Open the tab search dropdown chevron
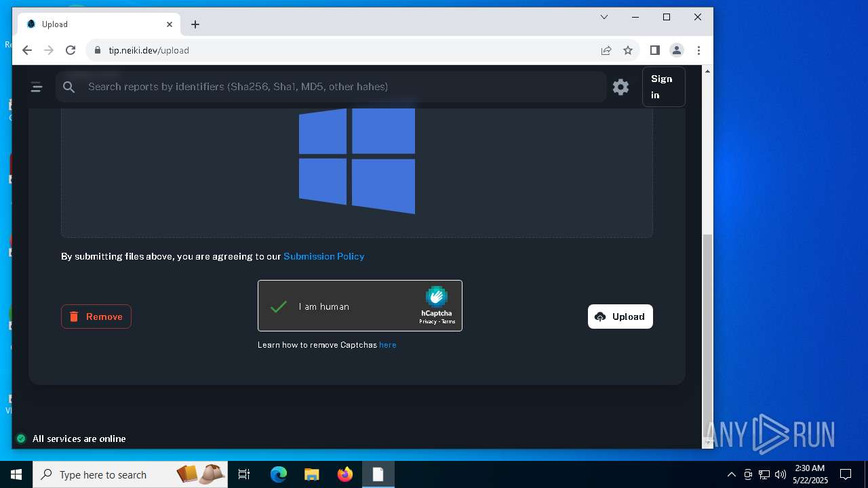The height and width of the screenshot is (488, 868). coord(604,17)
